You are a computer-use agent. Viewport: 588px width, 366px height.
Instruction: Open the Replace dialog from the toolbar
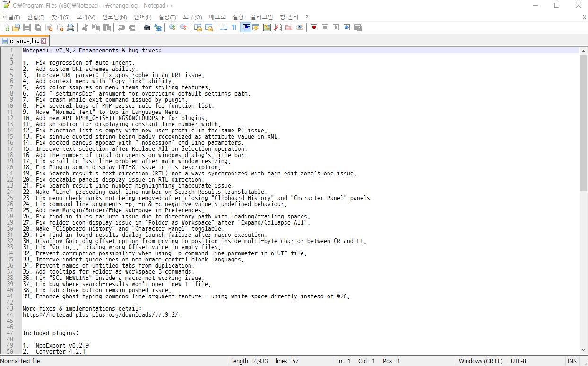tap(158, 27)
